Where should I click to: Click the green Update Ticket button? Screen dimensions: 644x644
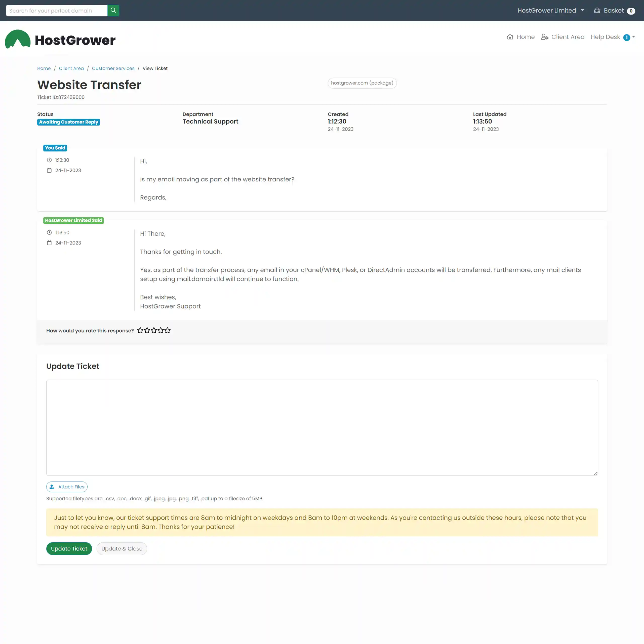69,548
